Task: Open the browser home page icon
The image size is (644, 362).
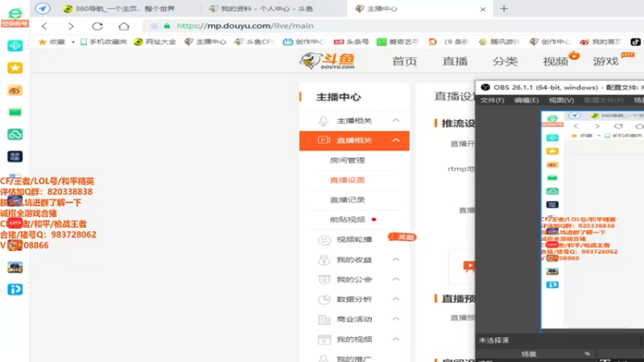Action: [124, 27]
